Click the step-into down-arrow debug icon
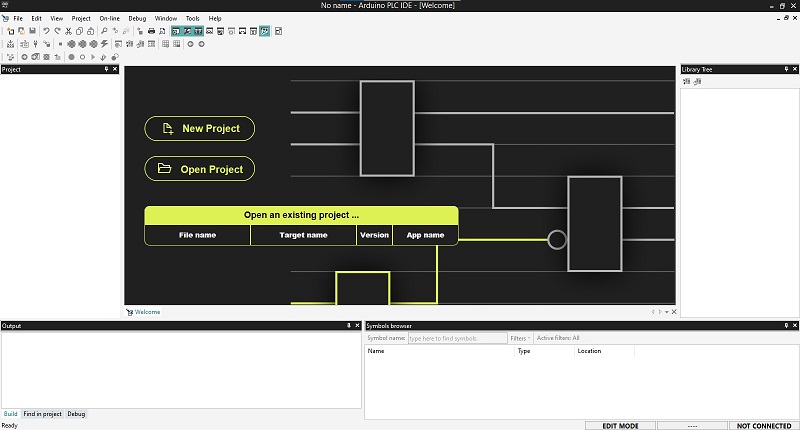800x430 pixels. click(x=103, y=57)
